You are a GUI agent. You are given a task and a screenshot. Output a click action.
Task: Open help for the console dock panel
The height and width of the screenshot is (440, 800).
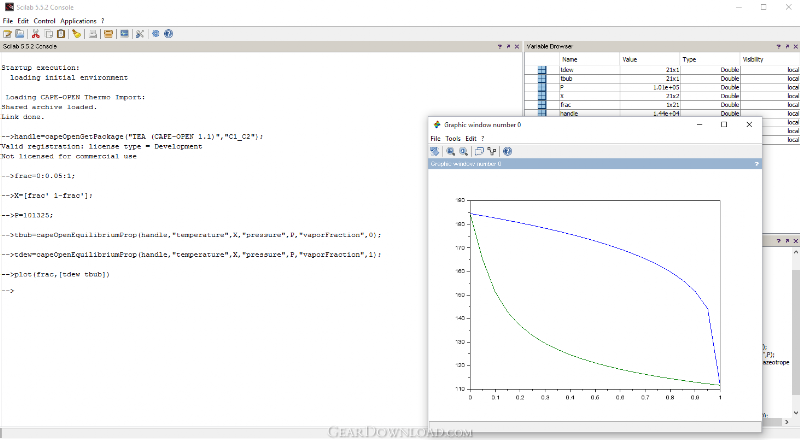pyautogui.click(x=499, y=46)
